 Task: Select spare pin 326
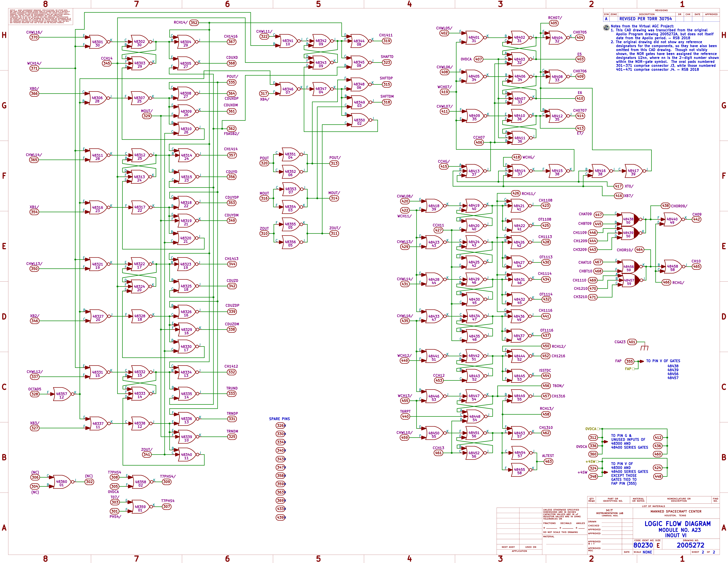click(280, 426)
